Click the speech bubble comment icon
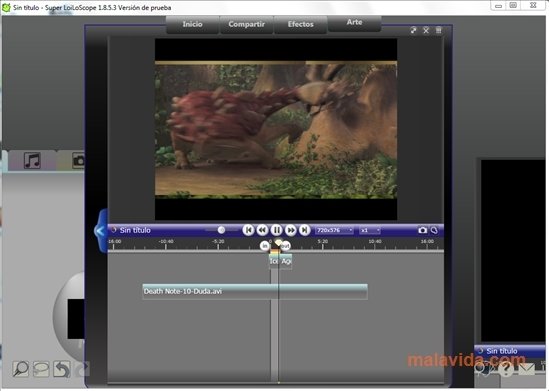 point(41,369)
